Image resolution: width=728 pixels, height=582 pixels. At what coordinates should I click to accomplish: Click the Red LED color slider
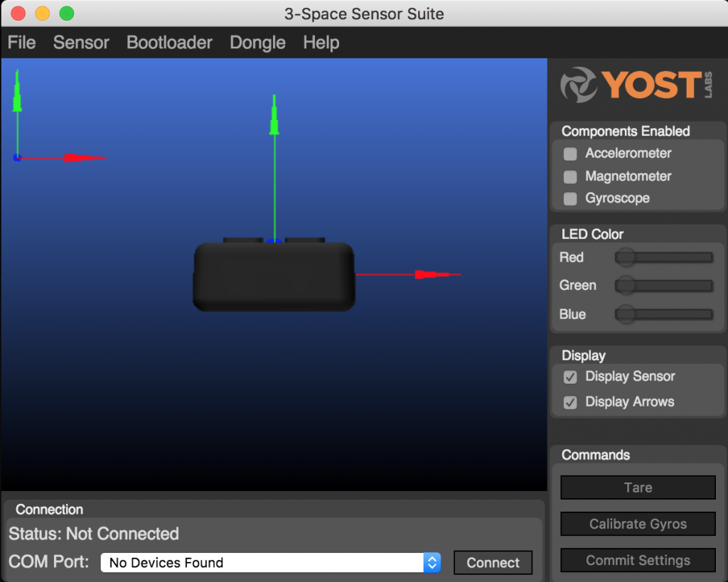pos(664,257)
